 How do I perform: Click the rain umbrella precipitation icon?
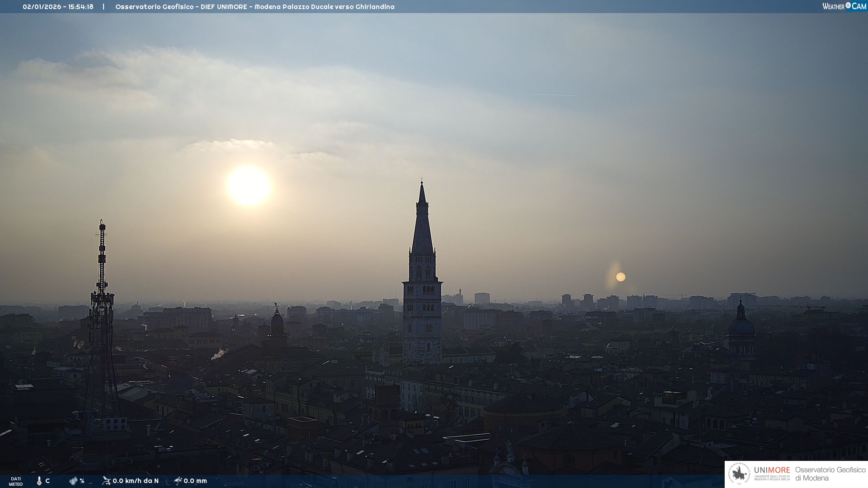point(178,481)
